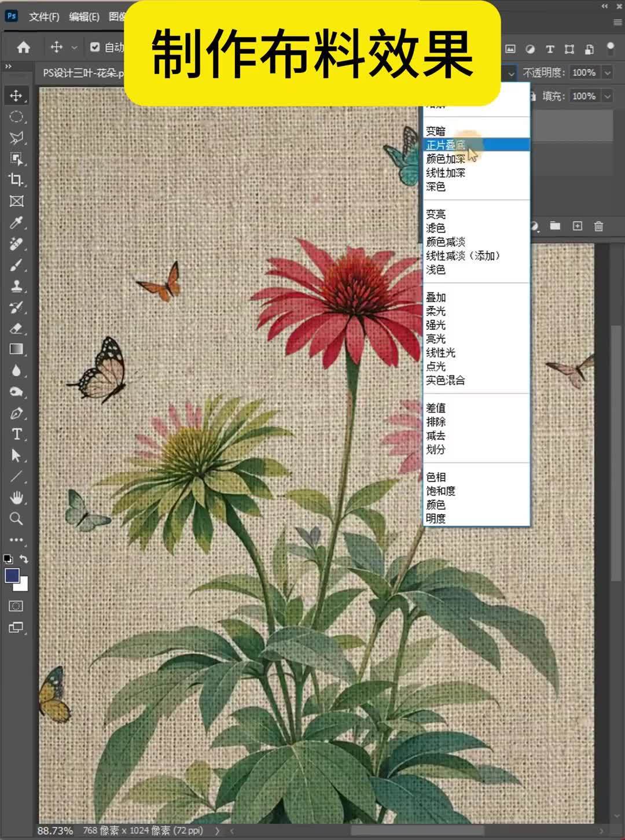Create a new layer group

(554, 226)
